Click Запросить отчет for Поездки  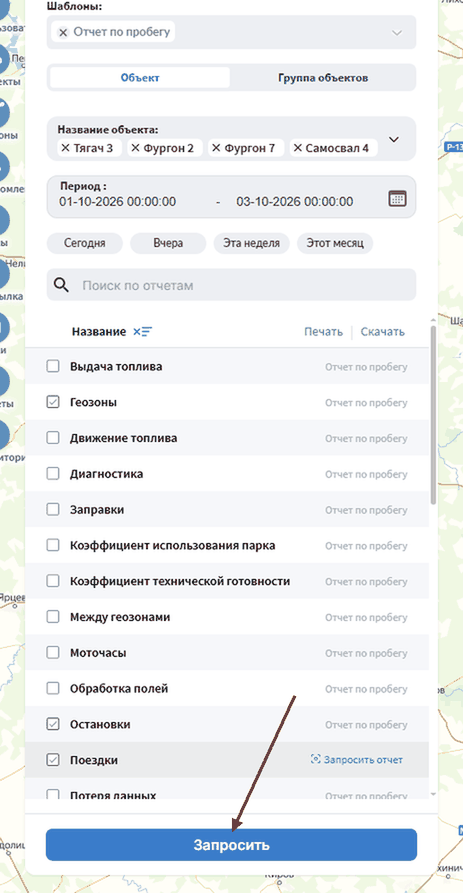point(357,760)
